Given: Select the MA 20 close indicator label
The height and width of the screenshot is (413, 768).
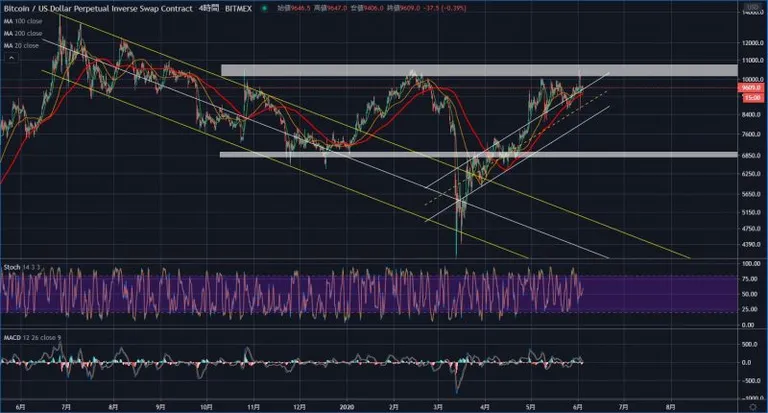Looking at the screenshot, I should point(21,46).
